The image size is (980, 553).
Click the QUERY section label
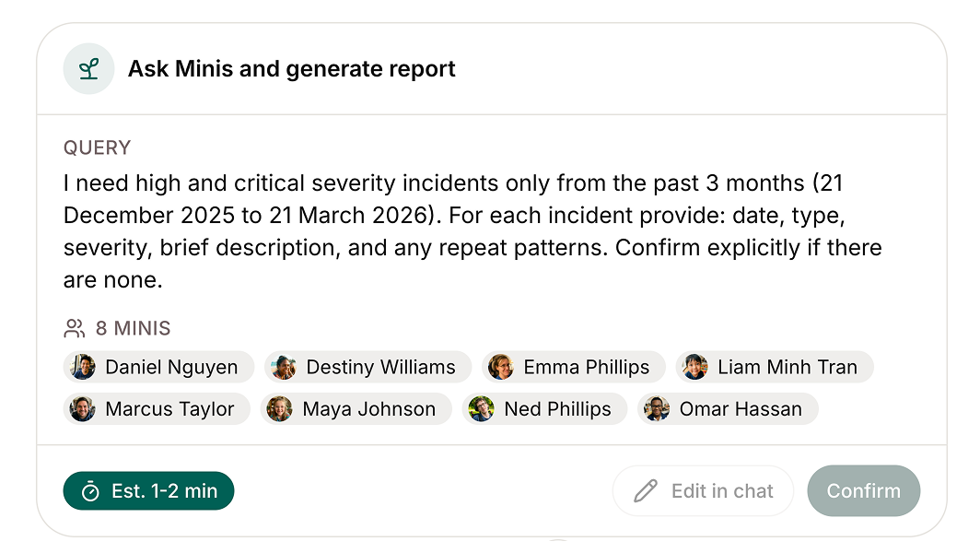[97, 147]
